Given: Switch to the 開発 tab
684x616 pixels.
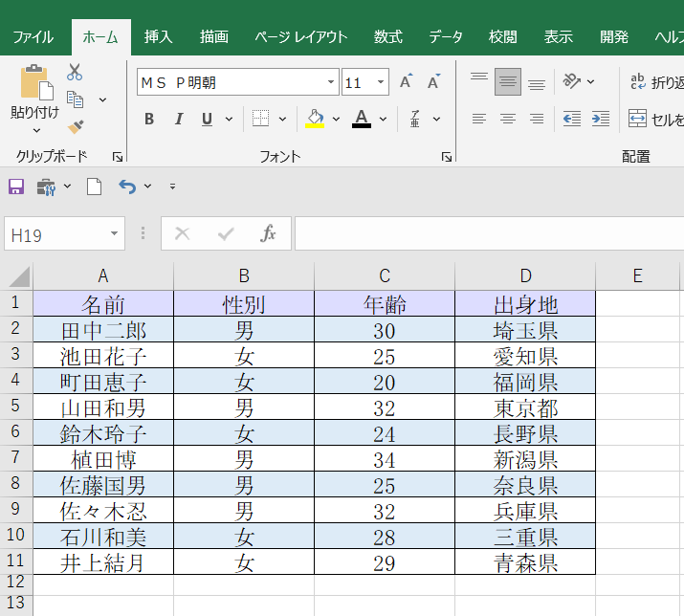Looking at the screenshot, I should pyautogui.click(x=614, y=37).
